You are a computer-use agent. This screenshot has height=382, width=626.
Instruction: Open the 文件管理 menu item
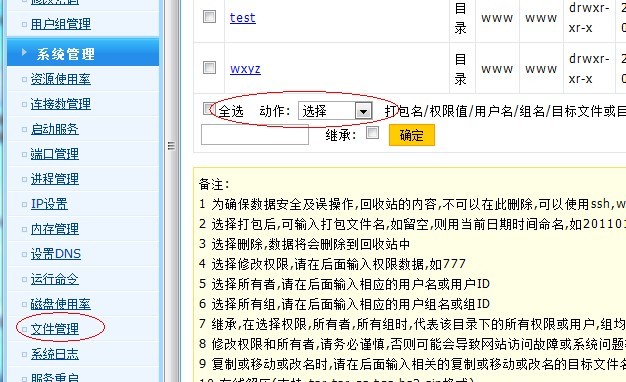click(x=55, y=329)
